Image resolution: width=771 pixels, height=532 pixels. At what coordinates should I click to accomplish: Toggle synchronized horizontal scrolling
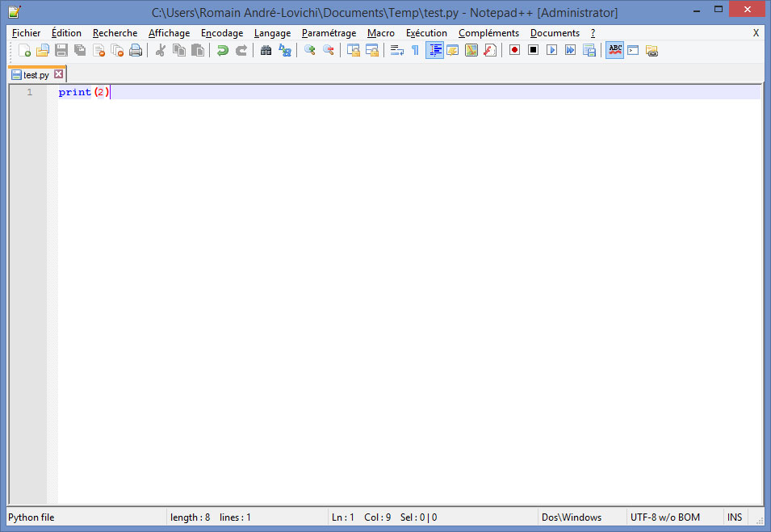coord(371,50)
